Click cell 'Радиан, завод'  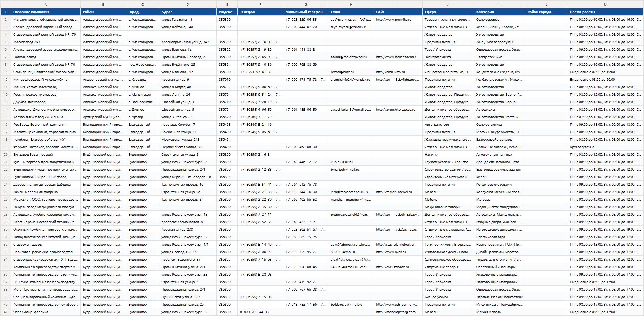(46, 57)
